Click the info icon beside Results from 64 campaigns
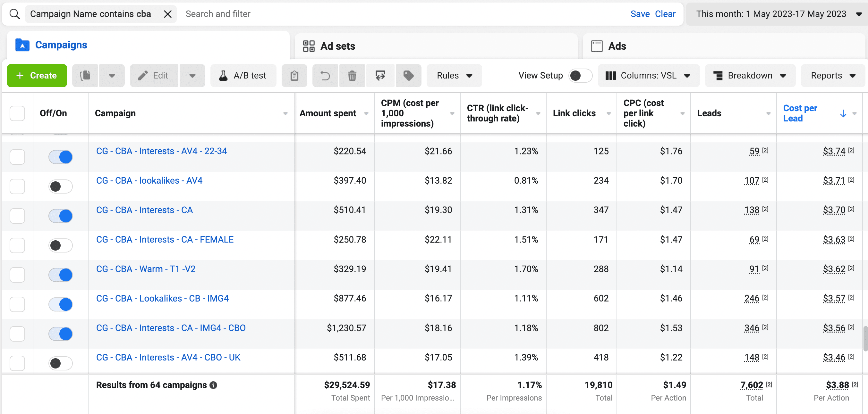The image size is (868, 414). [213, 385]
